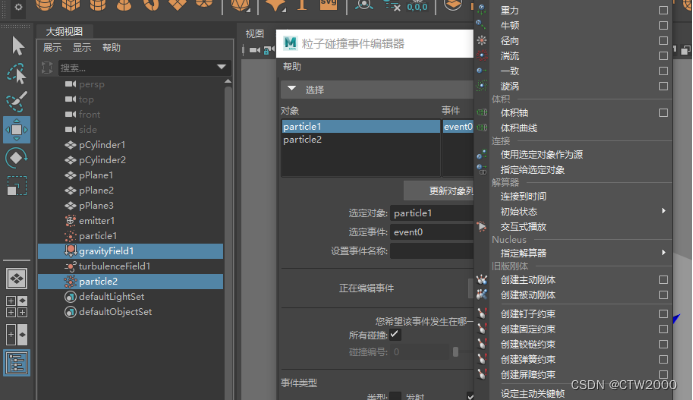Click the interactive playback icon
This screenshot has height=400, width=693.
click(x=482, y=227)
